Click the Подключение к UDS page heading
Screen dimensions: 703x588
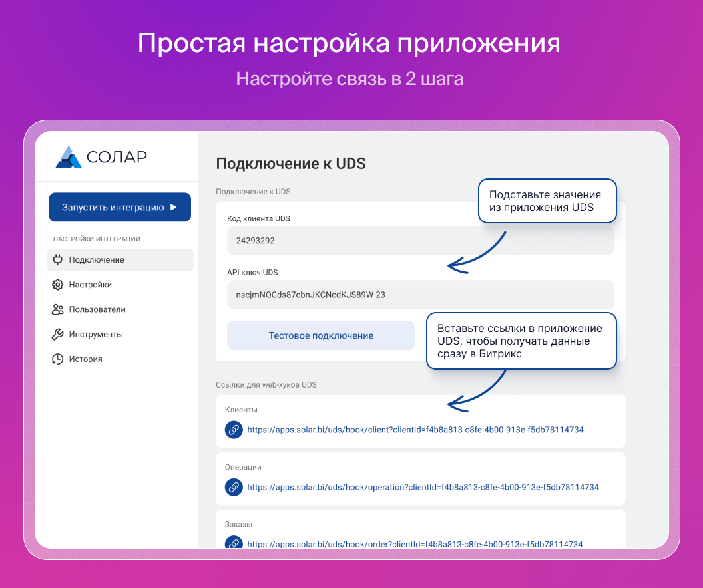tap(291, 164)
